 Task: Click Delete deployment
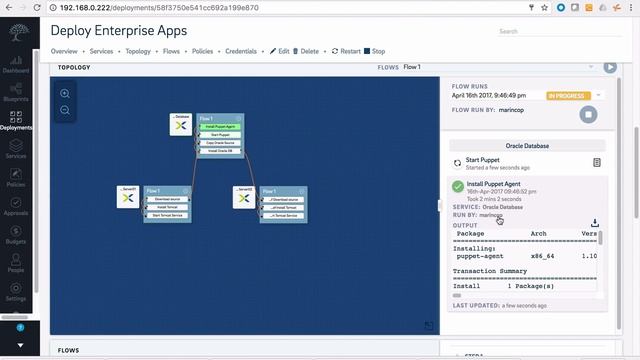306,51
